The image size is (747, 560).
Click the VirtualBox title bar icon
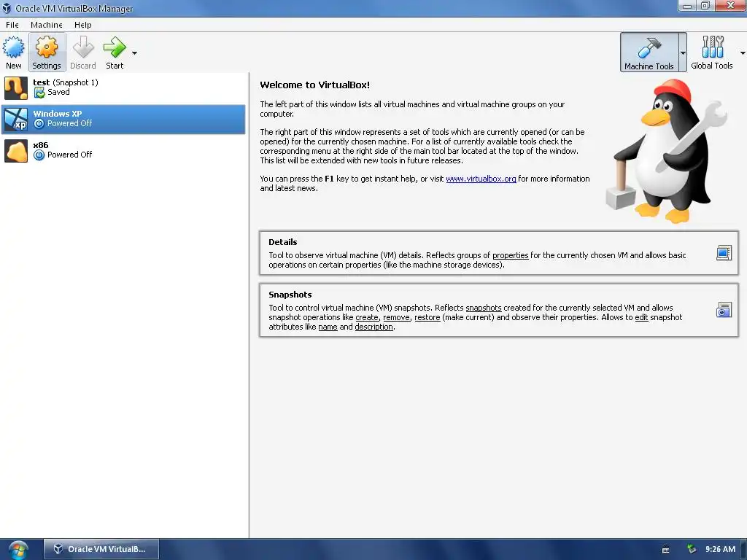[7, 8]
